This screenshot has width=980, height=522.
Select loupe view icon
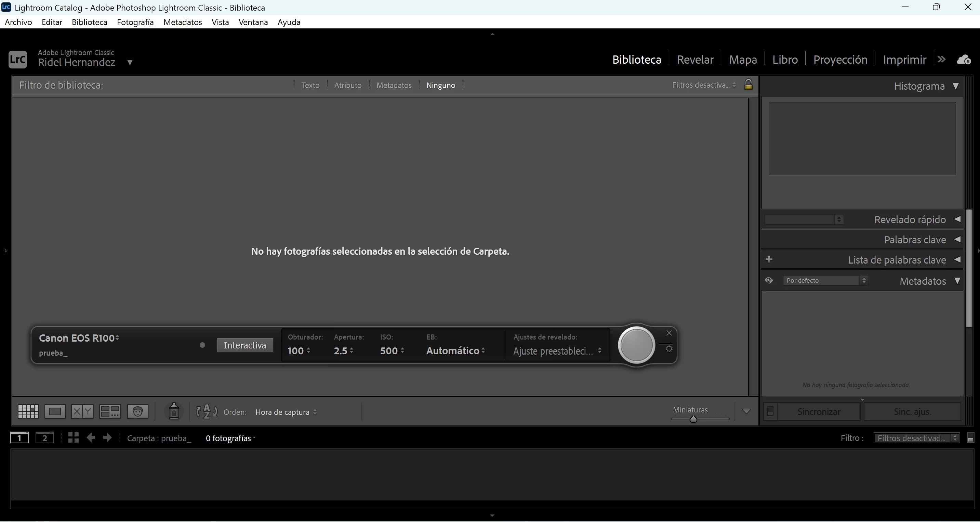[55, 411]
